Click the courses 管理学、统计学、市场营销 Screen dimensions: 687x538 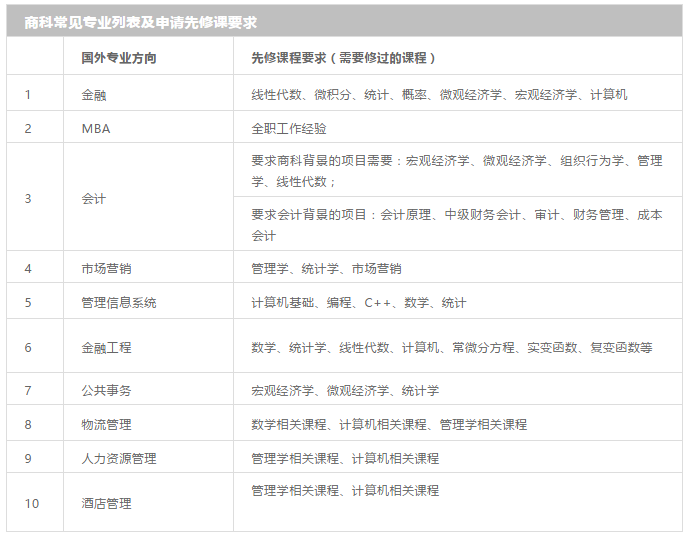click(x=326, y=268)
